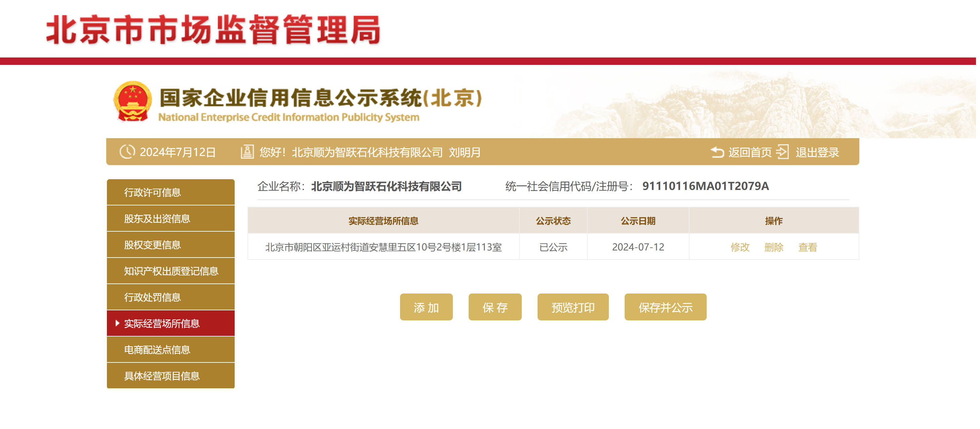Open 具体经营项目信息 section
The image size is (980, 429).
click(x=170, y=376)
